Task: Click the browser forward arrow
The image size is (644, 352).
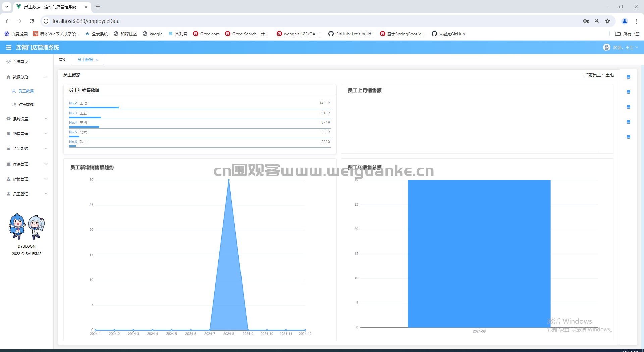Action: (x=19, y=21)
